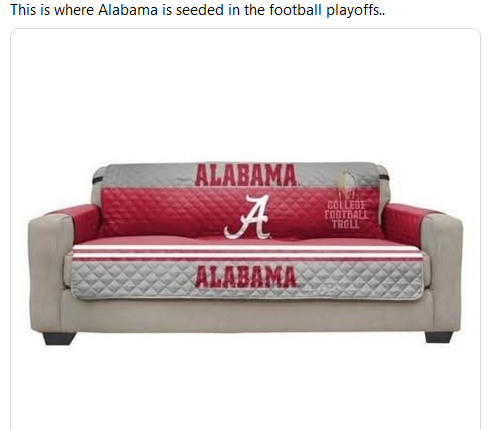Click the right gray armrest of the sofa
The width and height of the screenshot is (489, 429).
pos(442,270)
